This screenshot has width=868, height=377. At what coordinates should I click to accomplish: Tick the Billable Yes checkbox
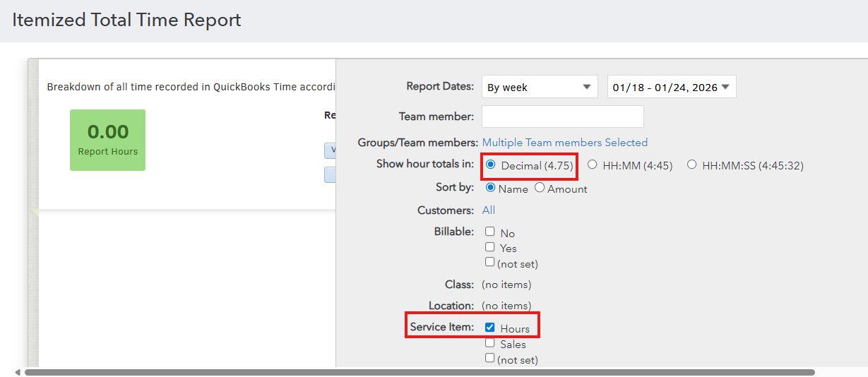coord(490,247)
